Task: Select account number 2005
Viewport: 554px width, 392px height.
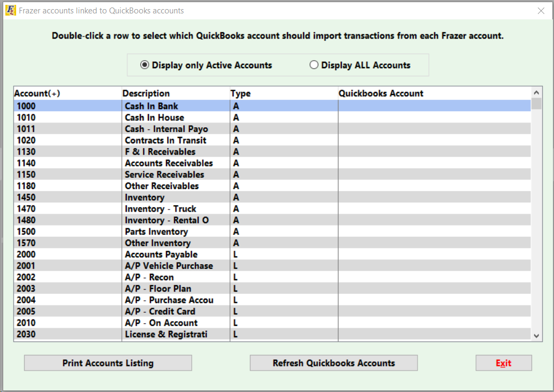Action: point(26,311)
